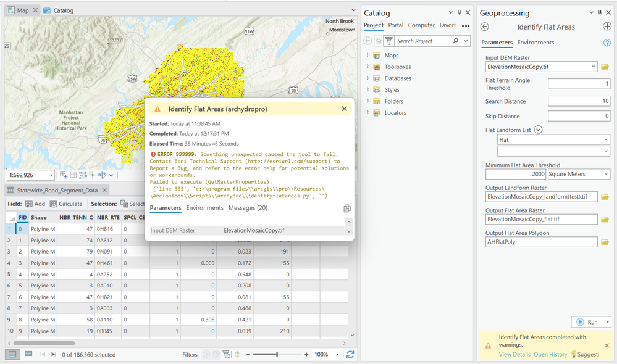The width and height of the screenshot is (617, 364).
Task: Click Select By Attributes in table toolbar
Action: click(x=133, y=204)
